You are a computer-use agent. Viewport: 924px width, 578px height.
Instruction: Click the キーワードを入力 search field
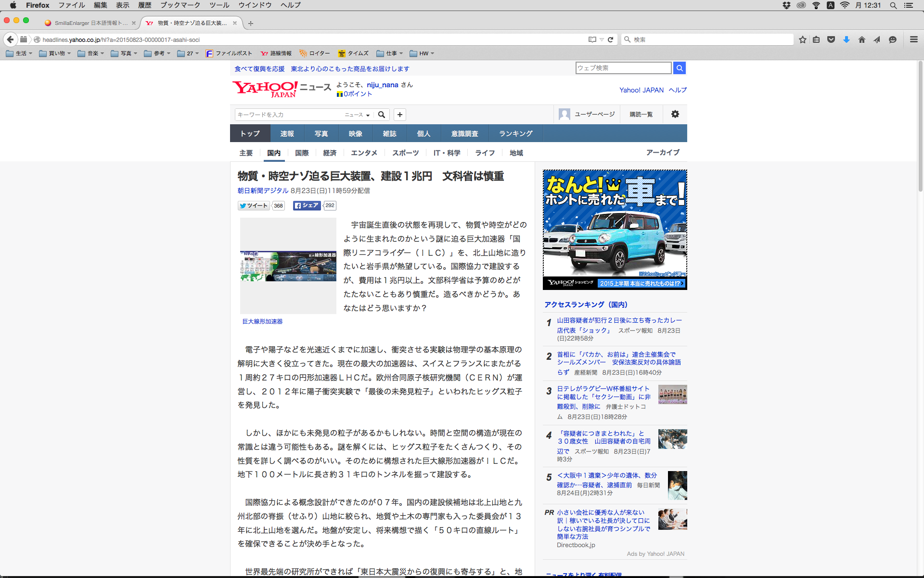click(289, 115)
